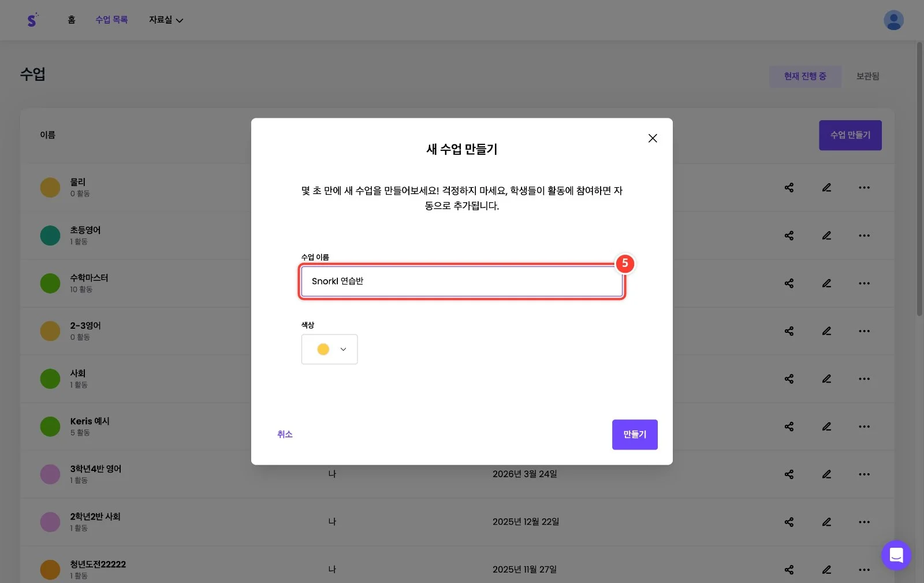Open the 3학년4반 영어 class row
The height and width of the screenshot is (583, 924).
pyautogui.click(x=457, y=474)
